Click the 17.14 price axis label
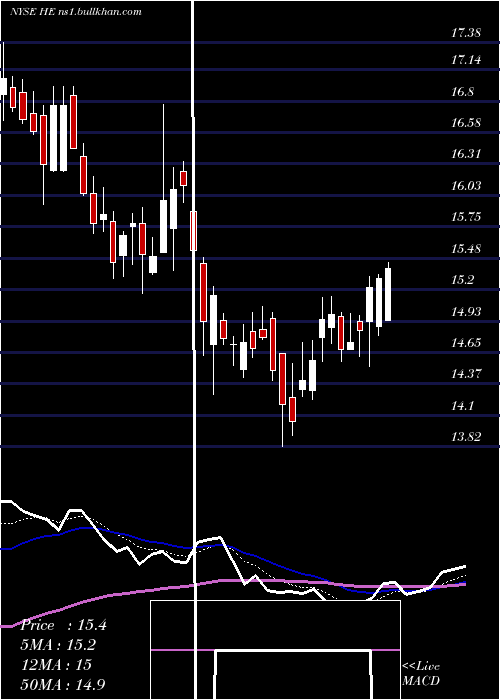 pos(466,60)
